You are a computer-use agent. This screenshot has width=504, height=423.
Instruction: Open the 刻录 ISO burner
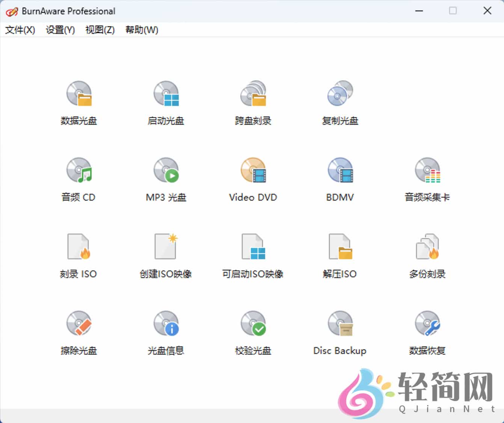coord(78,255)
